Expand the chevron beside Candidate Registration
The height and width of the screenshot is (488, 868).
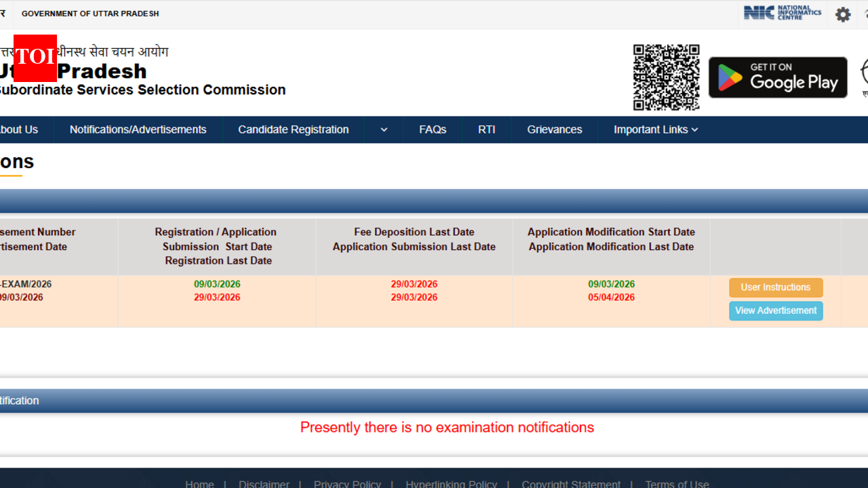pos(384,129)
